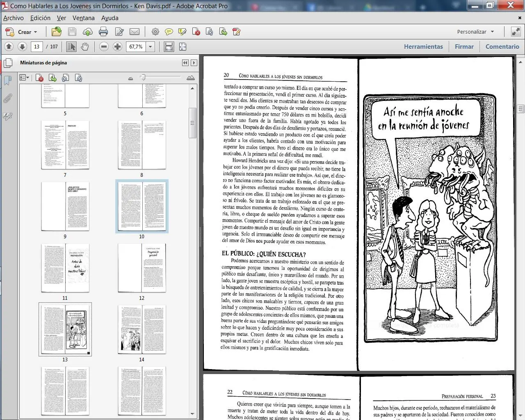Extract pages icon in thumbnails panel
This screenshot has width=525, height=420.
pos(52,78)
